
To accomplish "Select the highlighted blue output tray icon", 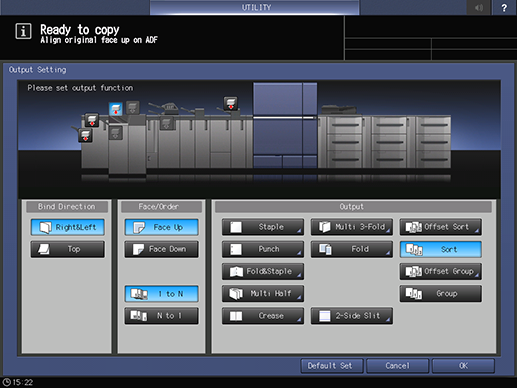I will coord(115,109).
